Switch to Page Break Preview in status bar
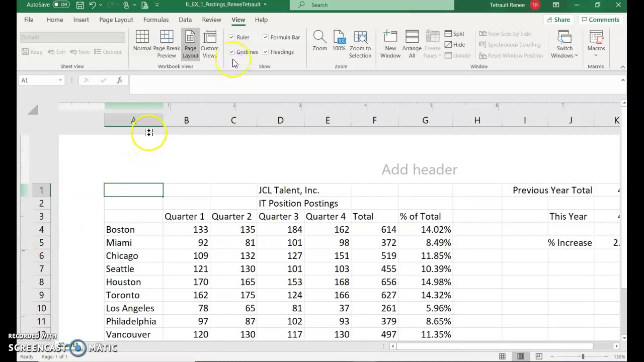This screenshot has height=362, width=644. [x=539, y=356]
